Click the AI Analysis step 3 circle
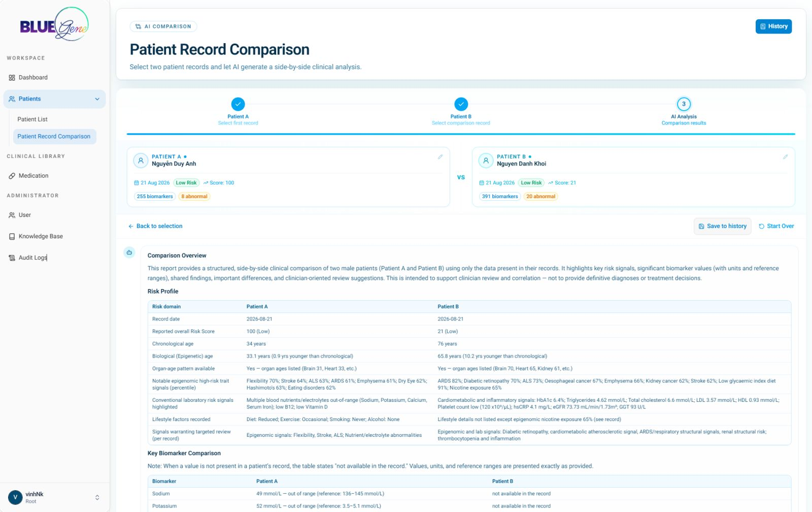Image resolution: width=812 pixels, height=512 pixels. (684, 104)
